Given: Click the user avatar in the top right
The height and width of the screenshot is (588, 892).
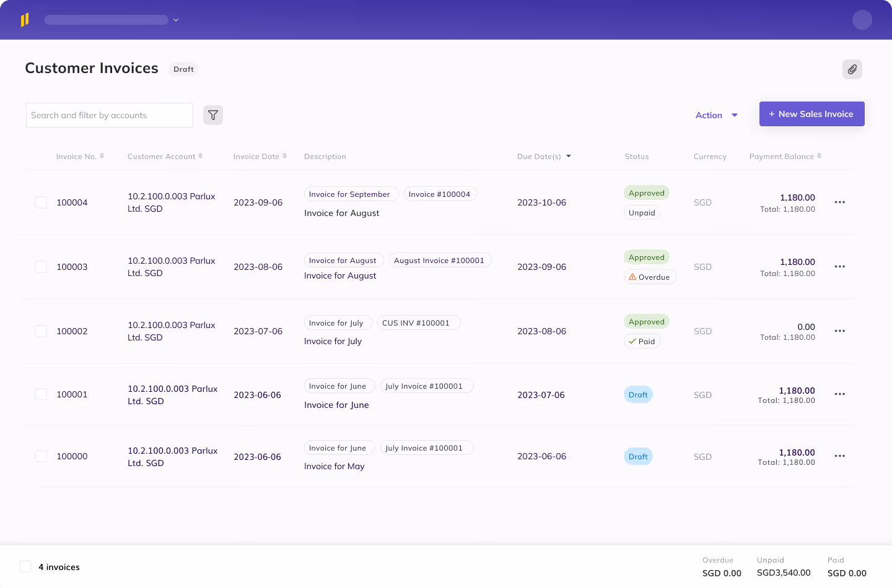Looking at the screenshot, I should pos(862,20).
